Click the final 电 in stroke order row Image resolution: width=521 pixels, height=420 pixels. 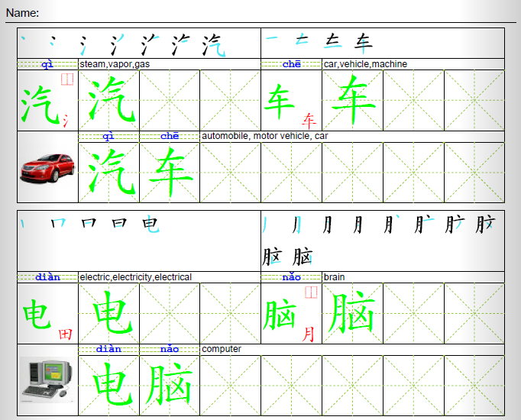pyautogui.click(x=150, y=224)
